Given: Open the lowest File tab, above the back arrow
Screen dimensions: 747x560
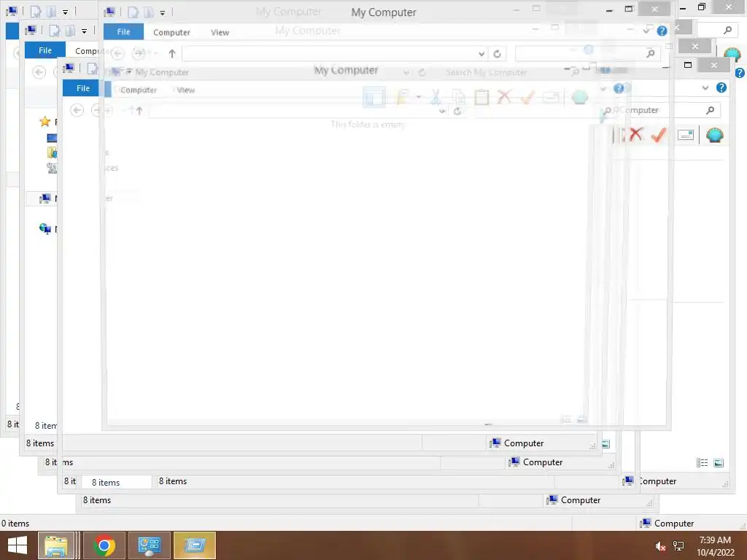Looking at the screenshot, I should 83,88.
